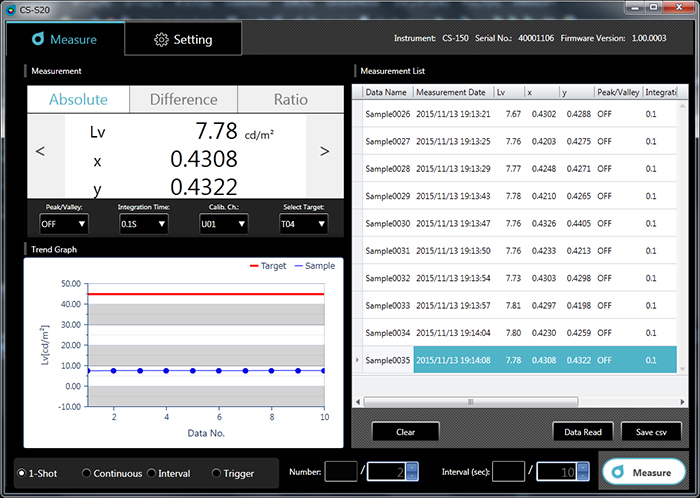
Task: Click the Clear button
Action: click(405, 432)
